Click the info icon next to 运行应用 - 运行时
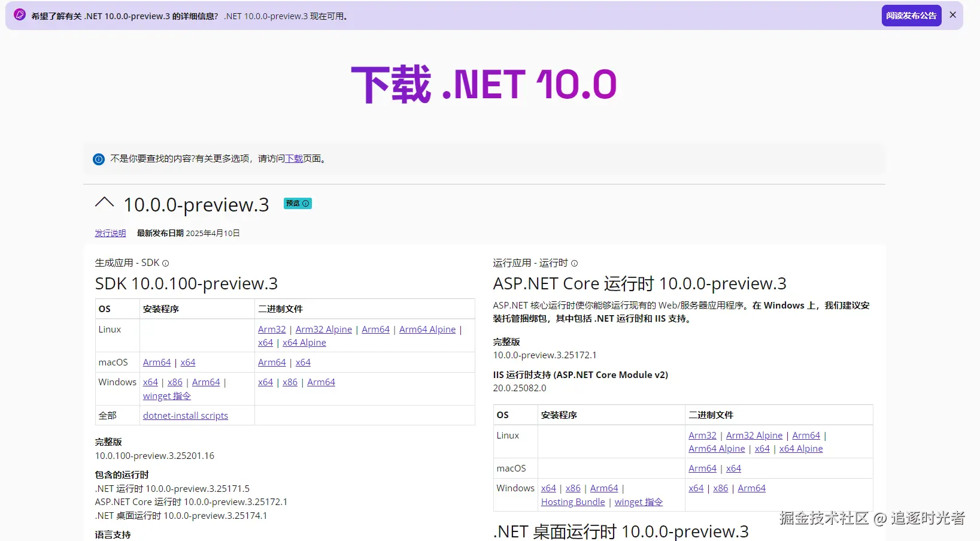The image size is (980, 541). (x=575, y=263)
